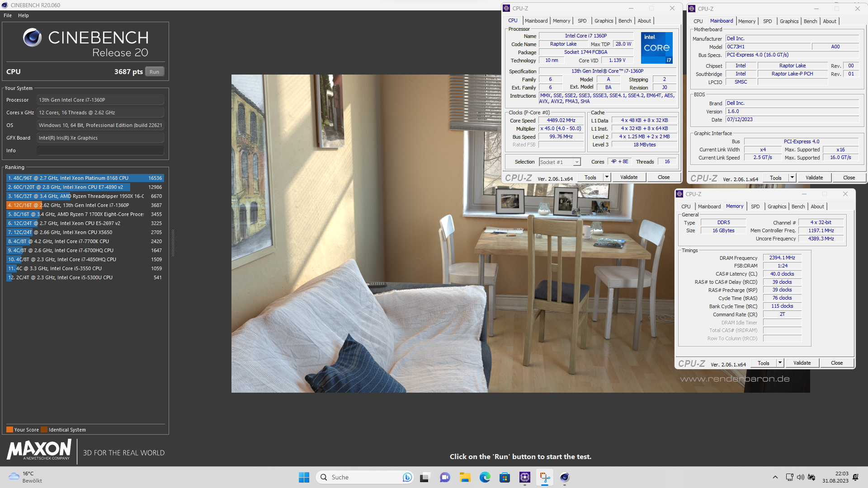868x488 pixels.
Task: Click the dotted panel splitter handle beside the ranking list
Action: [x=173, y=243]
